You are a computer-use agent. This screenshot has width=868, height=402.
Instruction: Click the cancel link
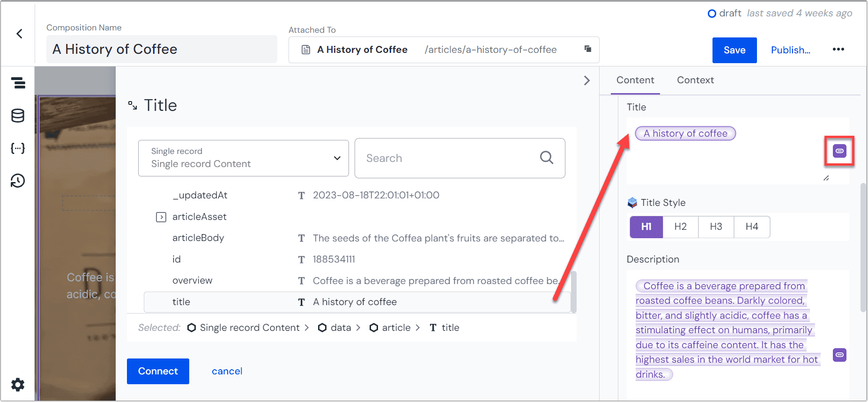(x=227, y=371)
